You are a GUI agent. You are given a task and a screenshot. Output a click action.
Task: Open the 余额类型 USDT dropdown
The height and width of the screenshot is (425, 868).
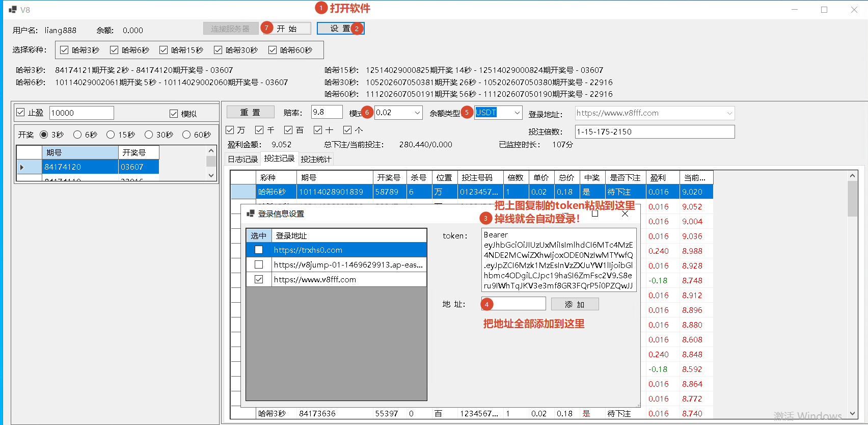tap(517, 113)
